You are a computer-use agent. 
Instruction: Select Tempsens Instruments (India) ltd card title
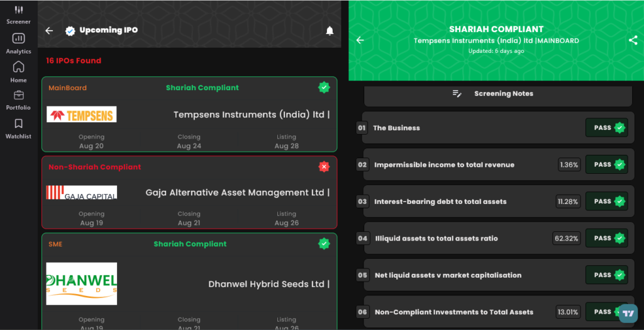pos(252,115)
